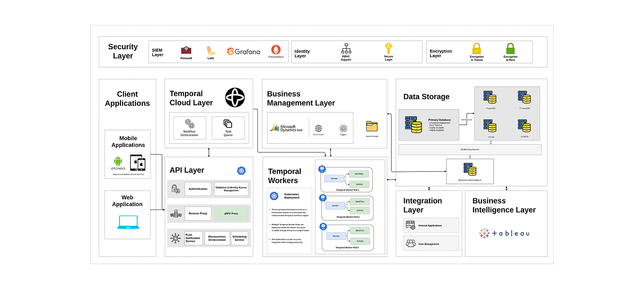644x289 pixels.
Task: Click the Authentication lock icon in API Layer
Action: [176, 190]
